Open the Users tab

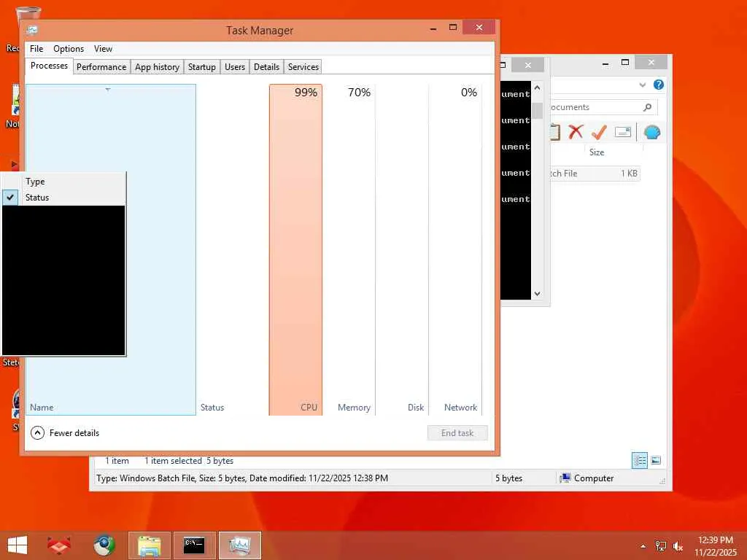point(235,67)
